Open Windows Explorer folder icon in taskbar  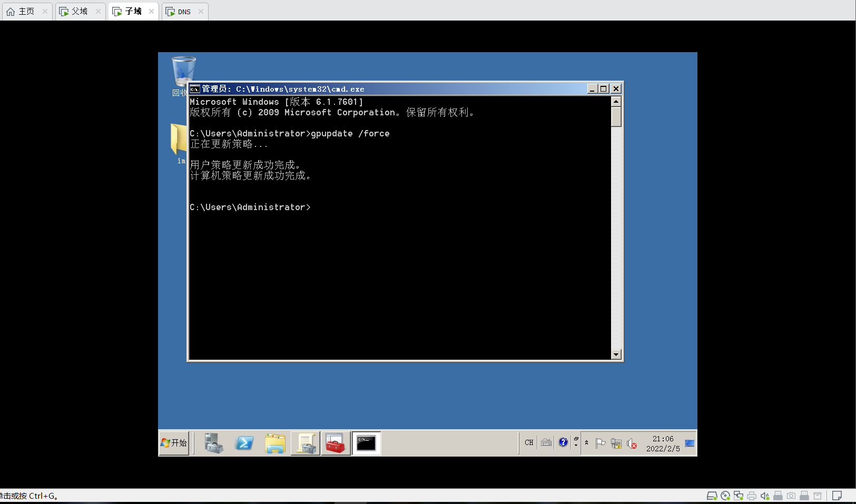(275, 443)
